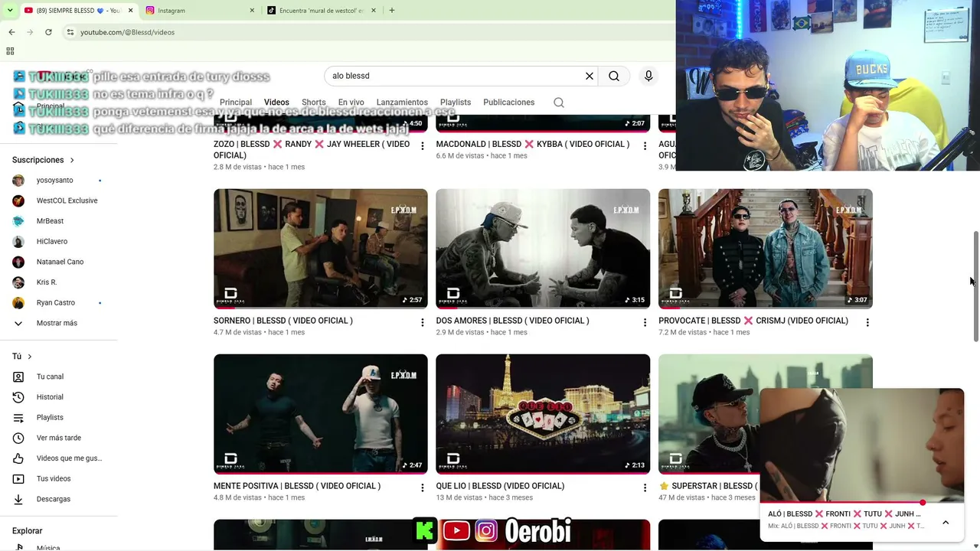Search within the Blessd channel

pyautogui.click(x=559, y=103)
